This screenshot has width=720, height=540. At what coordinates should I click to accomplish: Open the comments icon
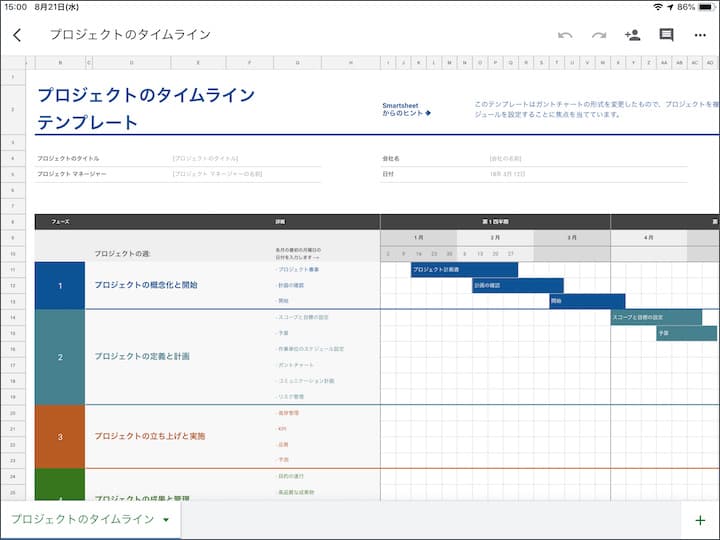click(x=666, y=35)
